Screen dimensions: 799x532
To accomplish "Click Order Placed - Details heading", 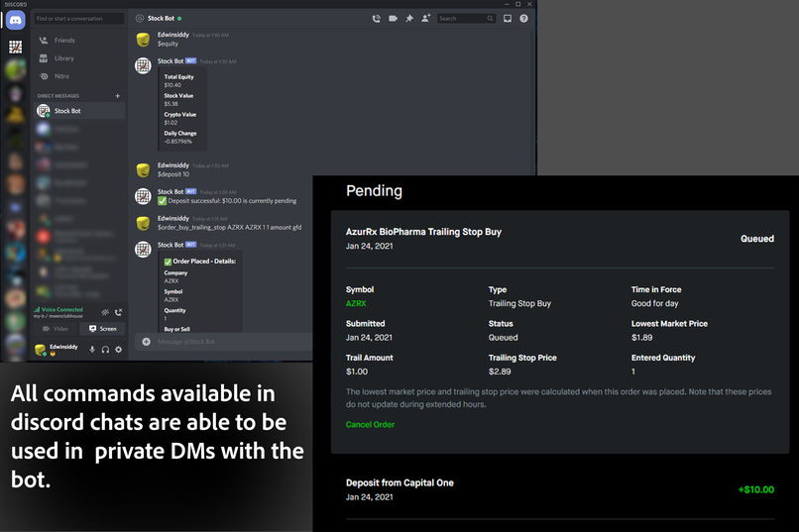I will (204, 262).
